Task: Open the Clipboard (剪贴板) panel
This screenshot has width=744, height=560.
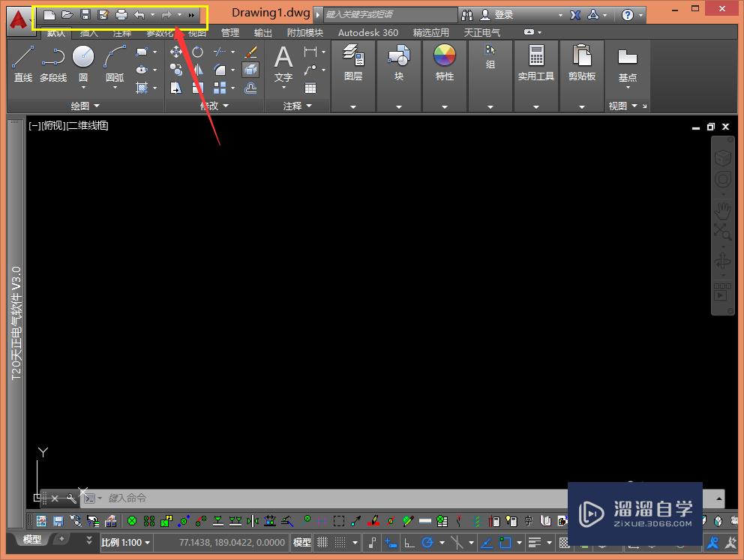Action: [582, 63]
